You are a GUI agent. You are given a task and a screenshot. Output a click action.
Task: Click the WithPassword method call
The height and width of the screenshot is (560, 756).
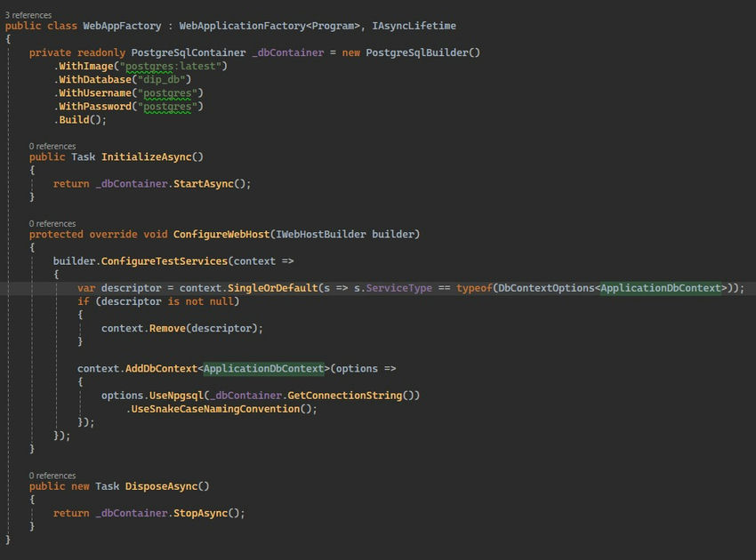pos(95,107)
